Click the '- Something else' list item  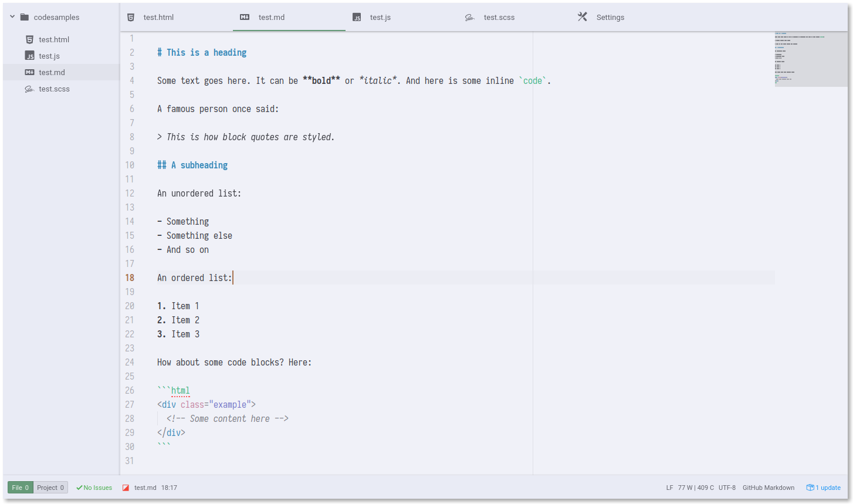click(x=195, y=235)
